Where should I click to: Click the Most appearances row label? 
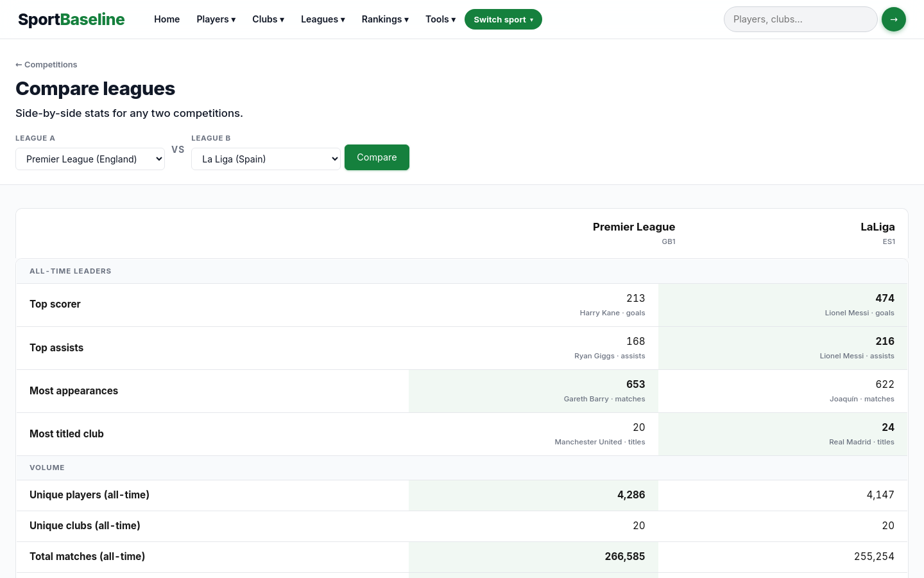74,390
